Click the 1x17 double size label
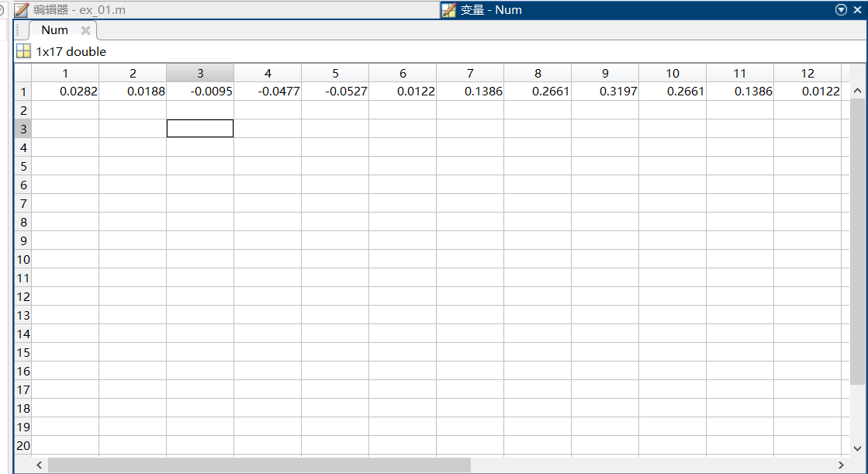Image resolution: width=868 pixels, height=474 pixels. click(x=71, y=51)
